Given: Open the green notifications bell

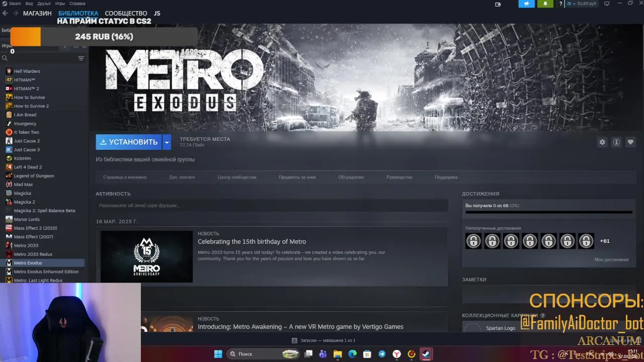Looking at the screenshot, I should 545,4.
